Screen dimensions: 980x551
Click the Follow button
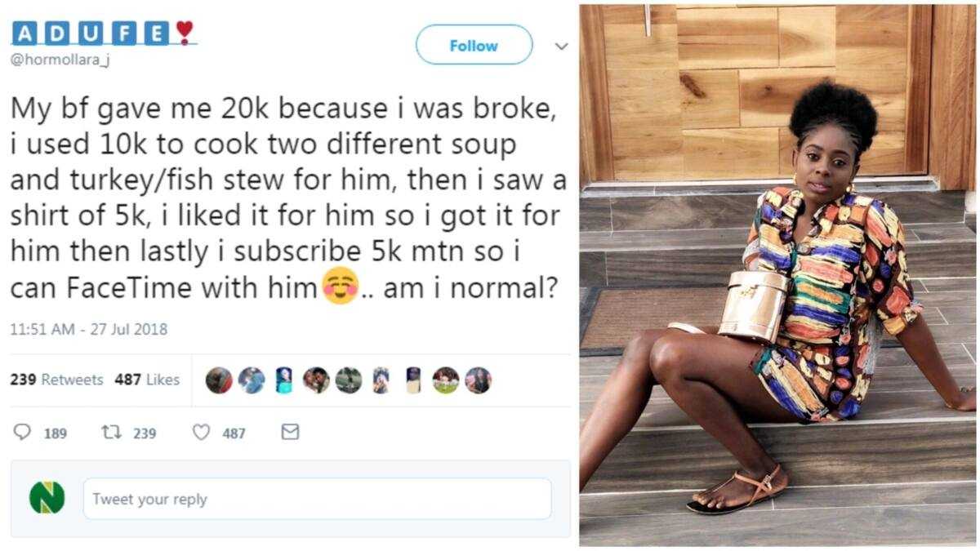click(x=474, y=45)
